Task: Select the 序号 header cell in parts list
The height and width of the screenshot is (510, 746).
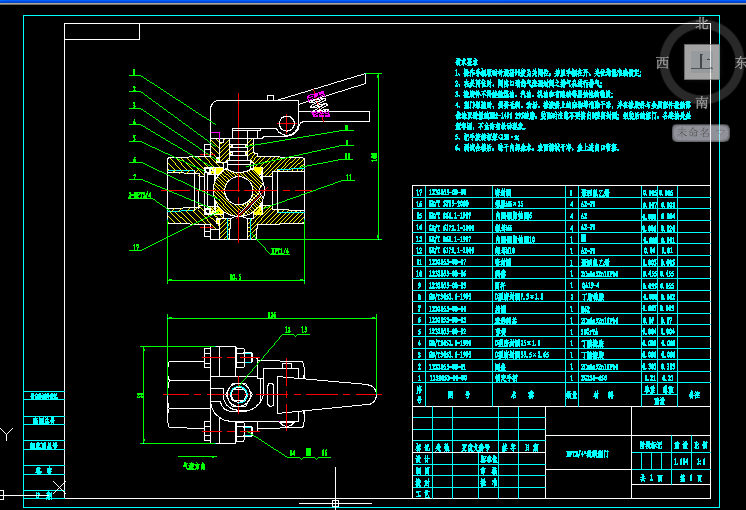Action: click(x=419, y=395)
